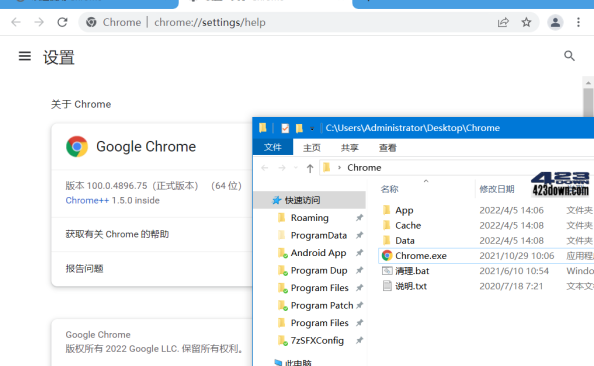This screenshot has height=366, width=594.
Task: Click the Chrome breadcrumb in Explorer path
Action: point(364,167)
